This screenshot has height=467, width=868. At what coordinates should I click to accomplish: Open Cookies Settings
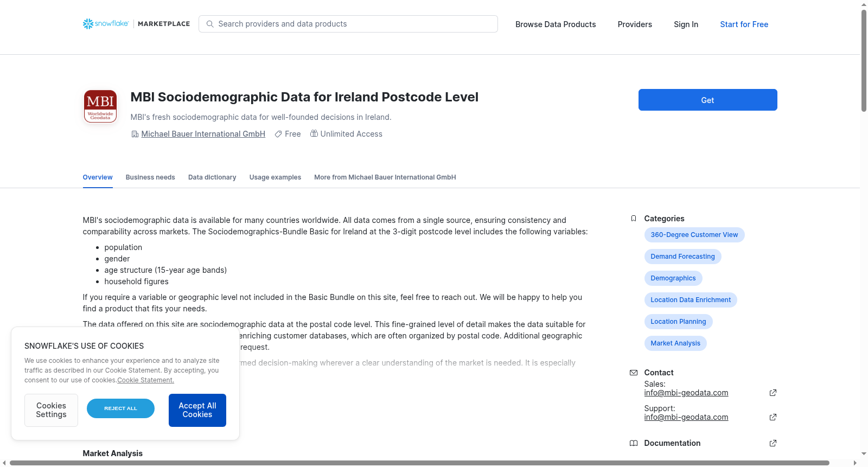point(51,410)
